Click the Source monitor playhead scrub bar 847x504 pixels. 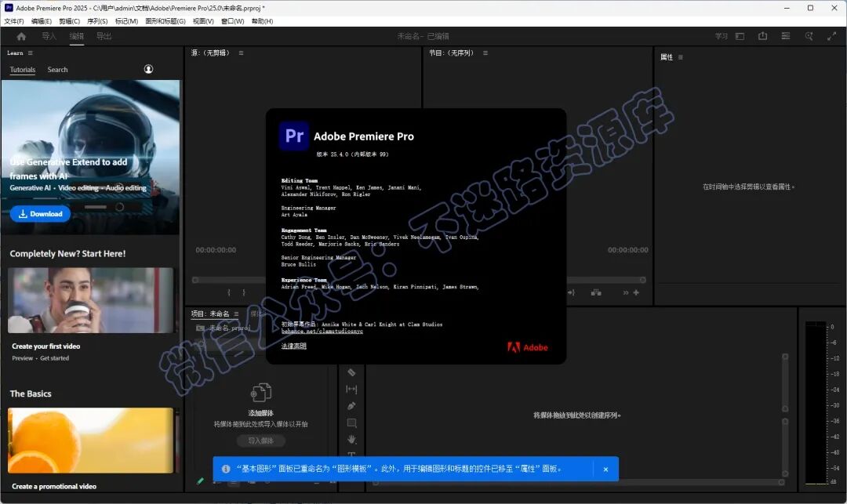click(x=228, y=280)
